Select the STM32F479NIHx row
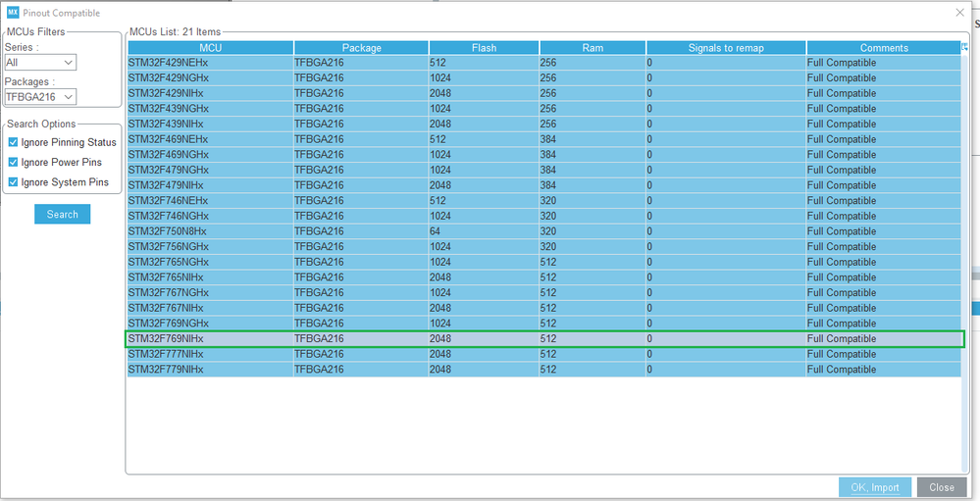Image resolution: width=980 pixels, height=501 pixels. pos(544,185)
